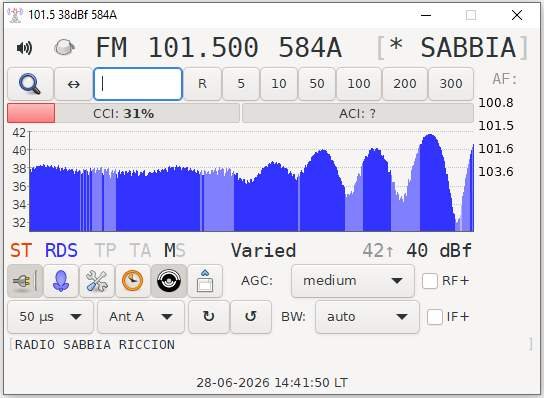Click the grey antenna rotator icon
Screen dimensions: 544x398
(x=65, y=47)
